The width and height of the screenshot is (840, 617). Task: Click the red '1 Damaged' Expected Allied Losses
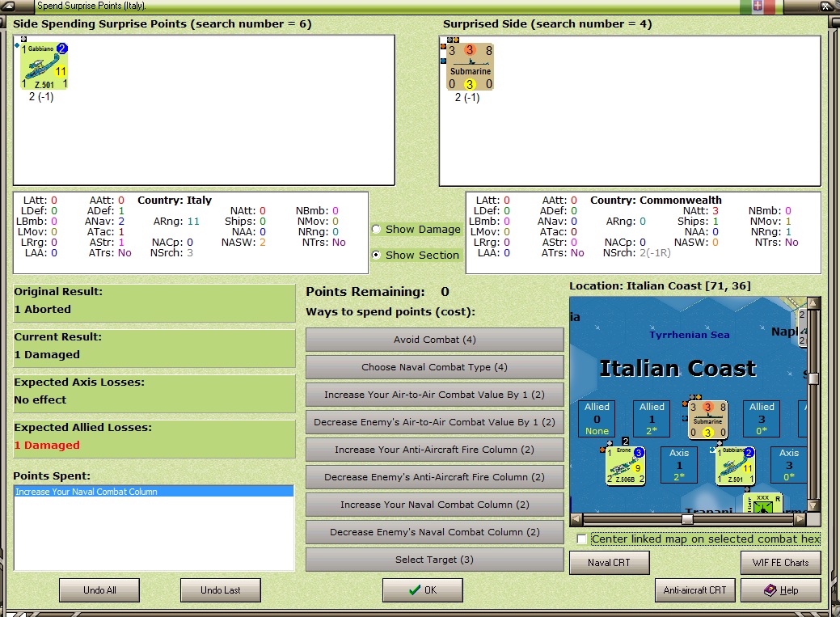(x=47, y=446)
